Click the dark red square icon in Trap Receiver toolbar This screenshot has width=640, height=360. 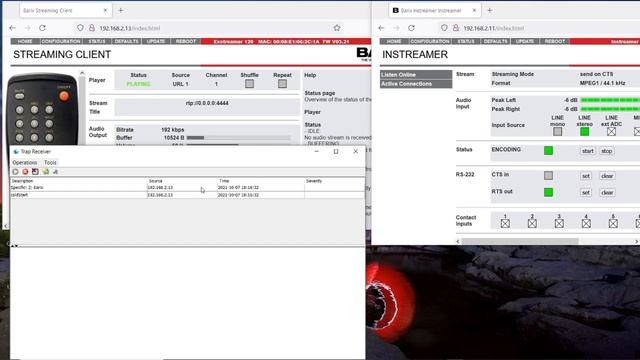(35, 172)
